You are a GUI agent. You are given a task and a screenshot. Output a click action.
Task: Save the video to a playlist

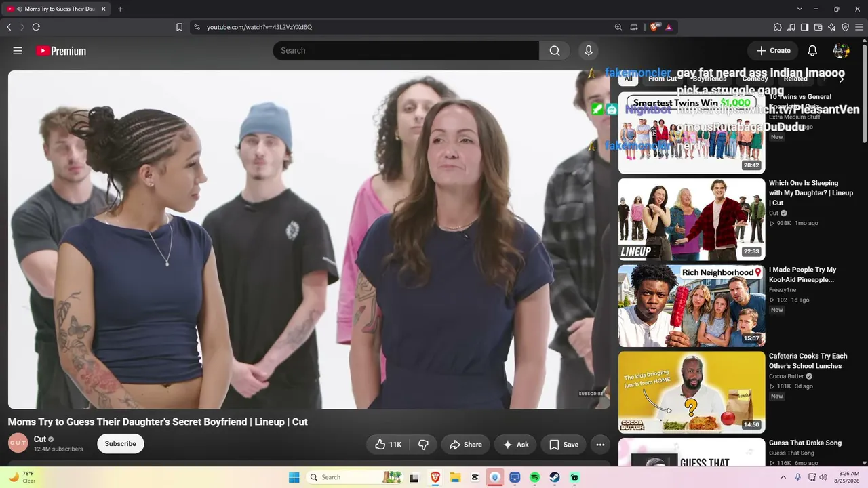click(564, 445)
